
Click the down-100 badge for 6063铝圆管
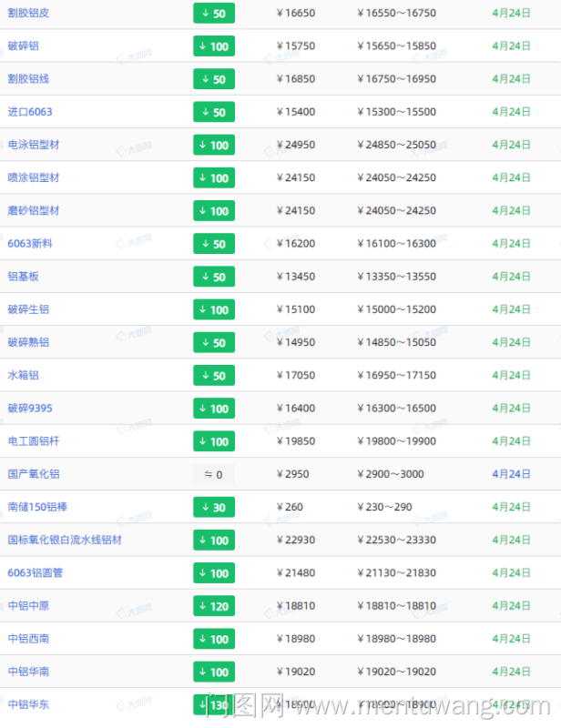pos(214,573)
